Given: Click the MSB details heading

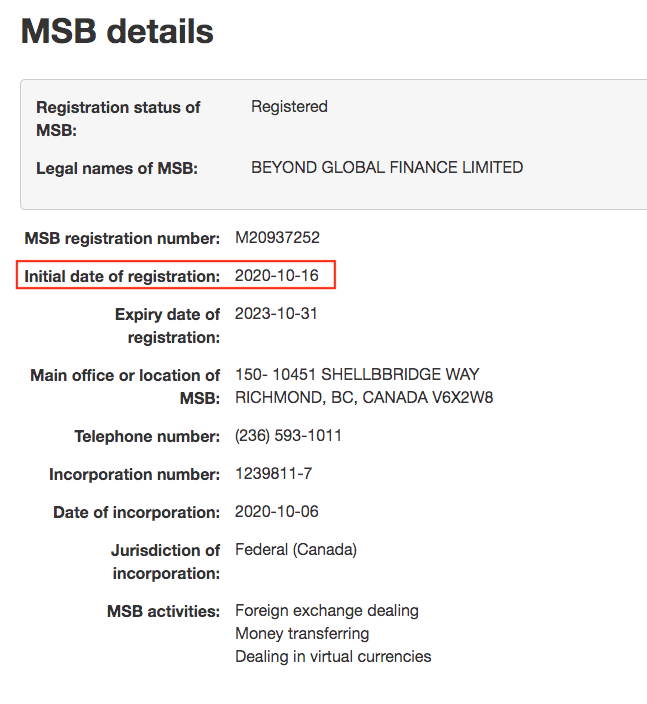Looking at the screenshot, I should [117, 31].
